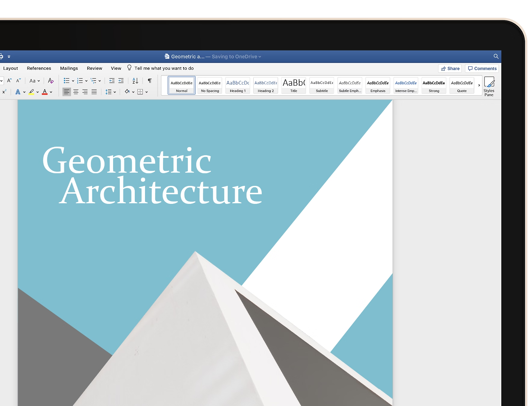The height and width of the screenshot is (406, 532).
Task: Click the Tell me what you want field
Action: point(164,68)
